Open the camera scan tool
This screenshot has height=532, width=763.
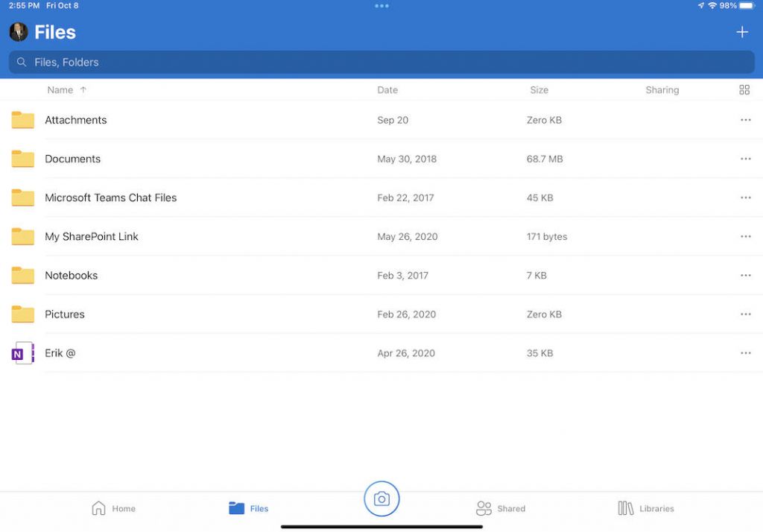click(381, 498)
